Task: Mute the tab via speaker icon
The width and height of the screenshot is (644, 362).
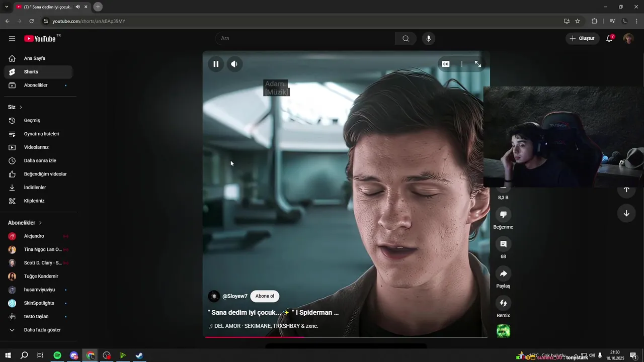Action: [x=77, y=7]
